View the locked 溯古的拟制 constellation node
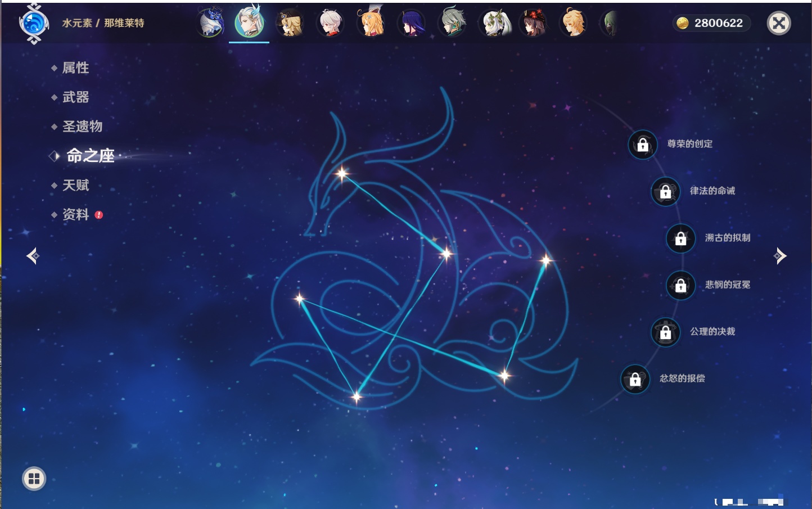Viewport: 812px width, 509px height. coord(680,238)
